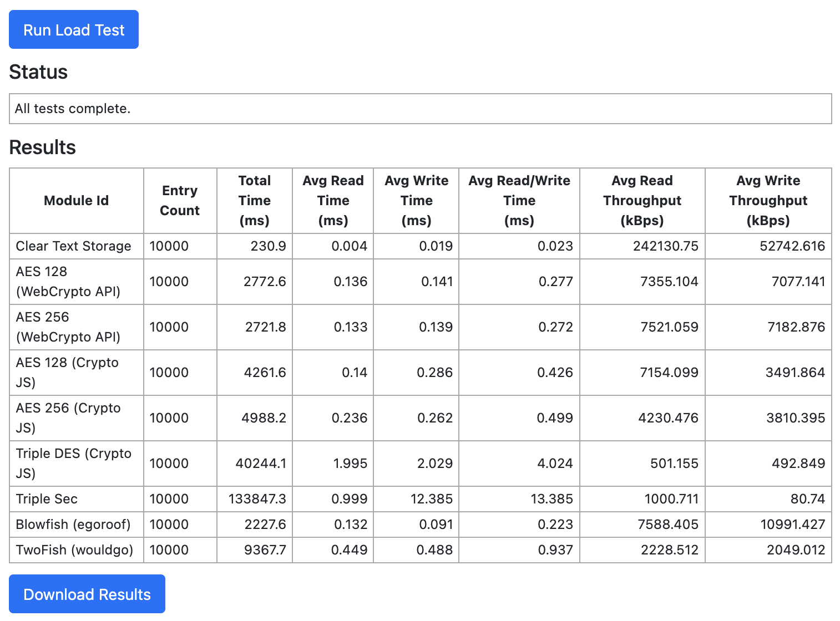
Task: Click the Avg Write Throughput header
Action: (x=768, y=201)
